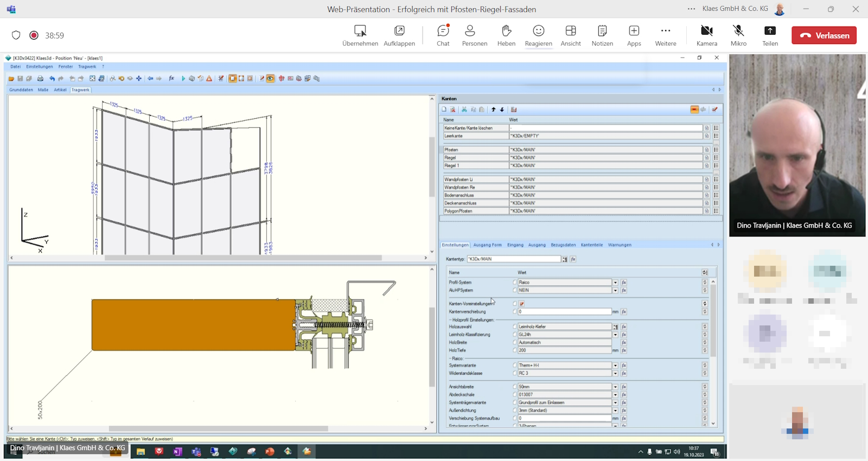868x461 pixels.
Task: Toggle the eye view icon in toolbar
Action: point(270,79)
